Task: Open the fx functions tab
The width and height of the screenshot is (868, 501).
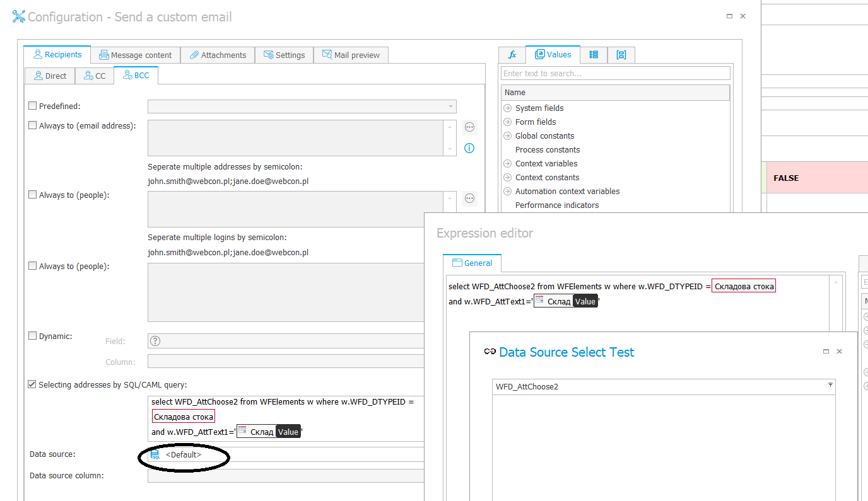Action: [x=512, y=55]
